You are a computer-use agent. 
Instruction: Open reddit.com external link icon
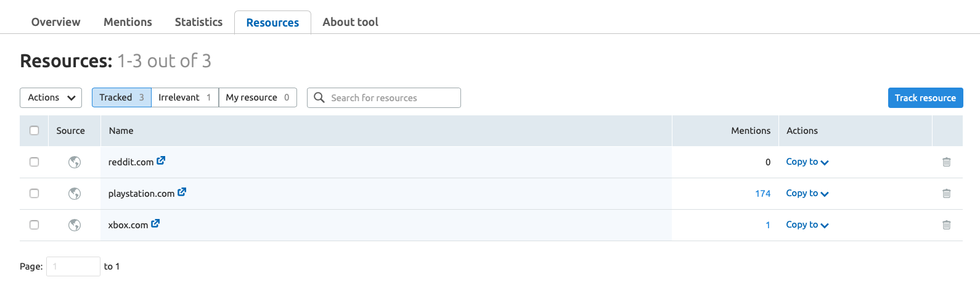pos(161,160)
